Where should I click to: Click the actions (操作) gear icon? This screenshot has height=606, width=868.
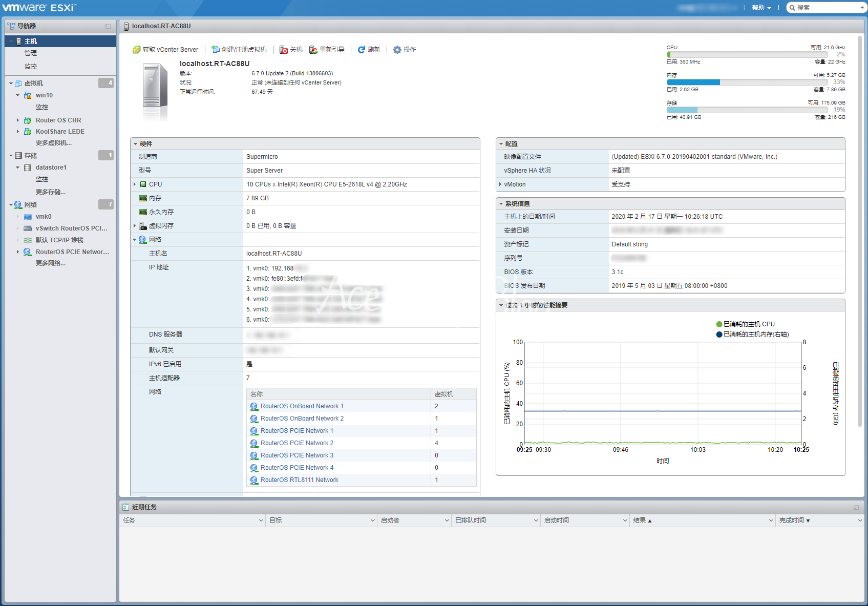coord(397,50)
